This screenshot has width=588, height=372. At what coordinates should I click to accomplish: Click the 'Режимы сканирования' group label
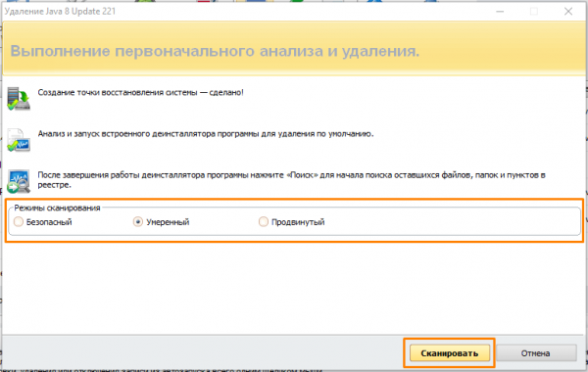[x=57, y=208]
